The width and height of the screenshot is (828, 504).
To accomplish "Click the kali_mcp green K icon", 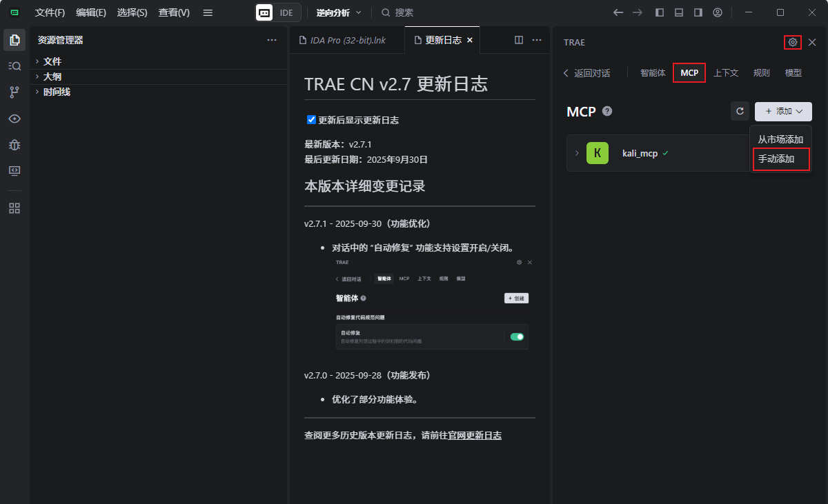I will pyautogui.click(x=598, y=153).
